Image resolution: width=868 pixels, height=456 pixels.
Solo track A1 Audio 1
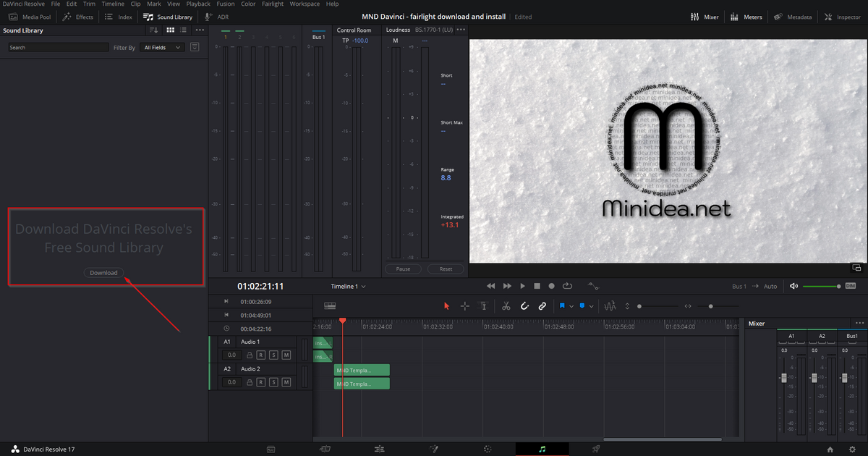tap(274, 355)
